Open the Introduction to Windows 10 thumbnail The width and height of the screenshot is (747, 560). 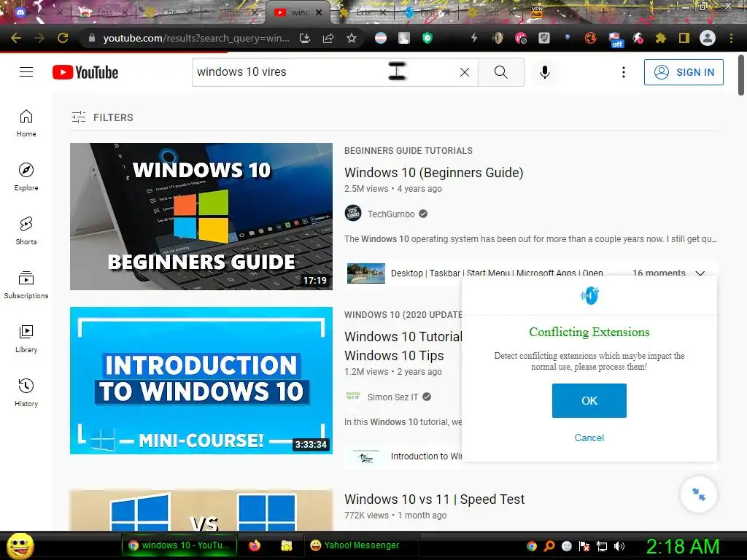click(x=201, y=381)
